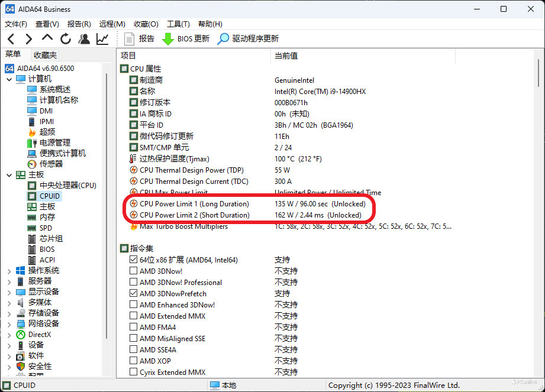Viewport: 545px width, 392px height.
Task: Click green arrow BIOS 更新 icon
Action: [x=168, y=39]
